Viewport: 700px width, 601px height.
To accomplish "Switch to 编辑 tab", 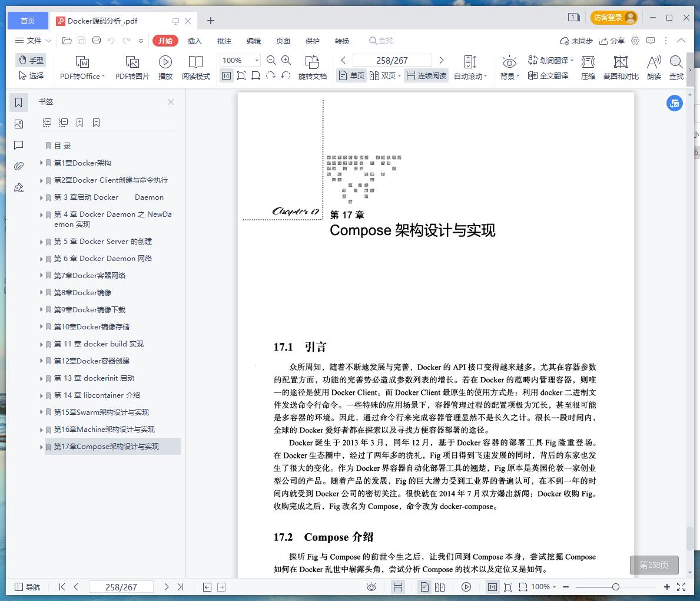I will pos(254,41).
